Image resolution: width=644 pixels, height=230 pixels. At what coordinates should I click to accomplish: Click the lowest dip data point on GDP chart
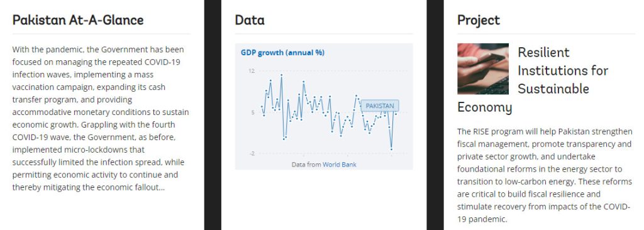tap(391, 149)
